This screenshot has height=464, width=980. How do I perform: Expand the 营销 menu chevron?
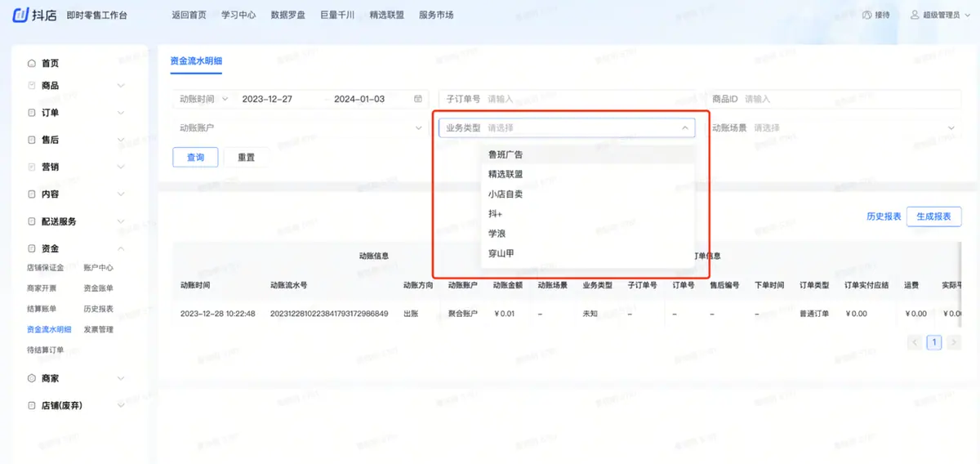pyautogui.click(x=121, y=167)
